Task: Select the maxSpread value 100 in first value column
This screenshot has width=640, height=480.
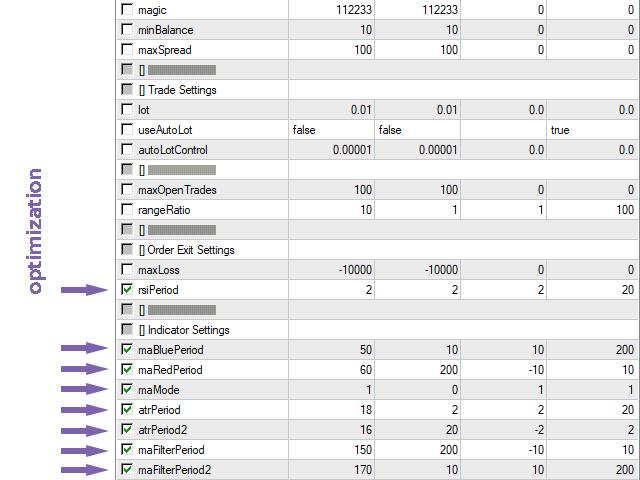Action: click(331, 49)
